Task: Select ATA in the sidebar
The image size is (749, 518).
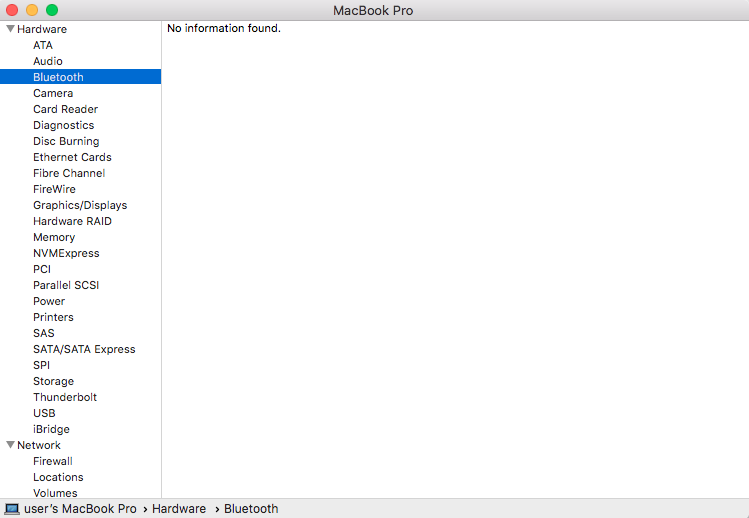Action: click(x=43, y=45)
